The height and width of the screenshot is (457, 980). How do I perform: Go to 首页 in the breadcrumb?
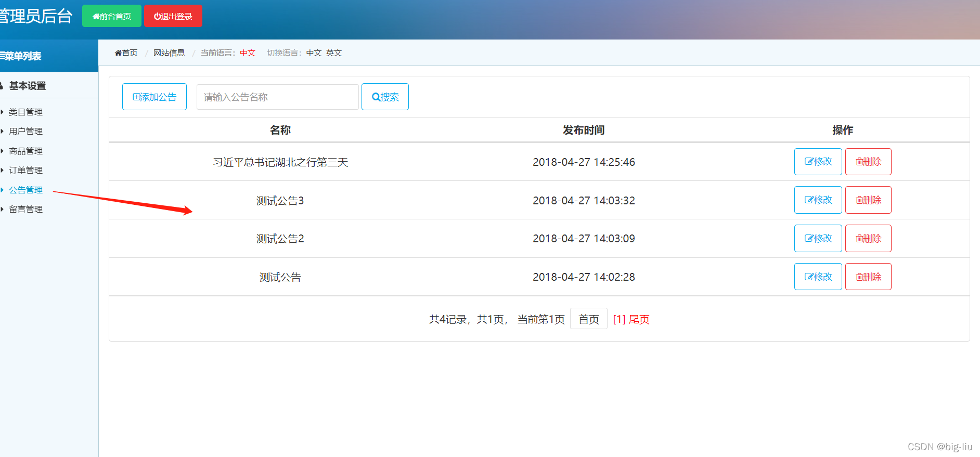[126, 53]
